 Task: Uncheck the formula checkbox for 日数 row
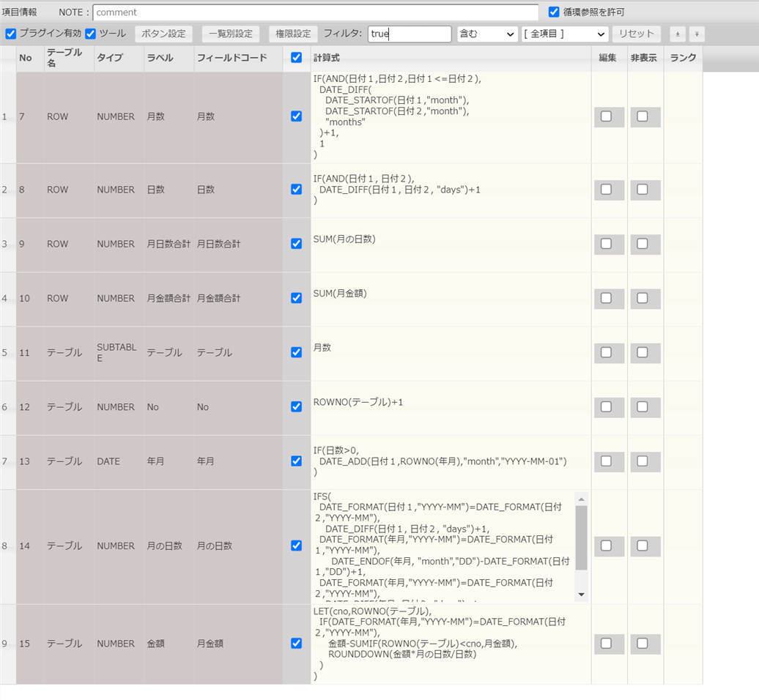(x=296, y=189)
